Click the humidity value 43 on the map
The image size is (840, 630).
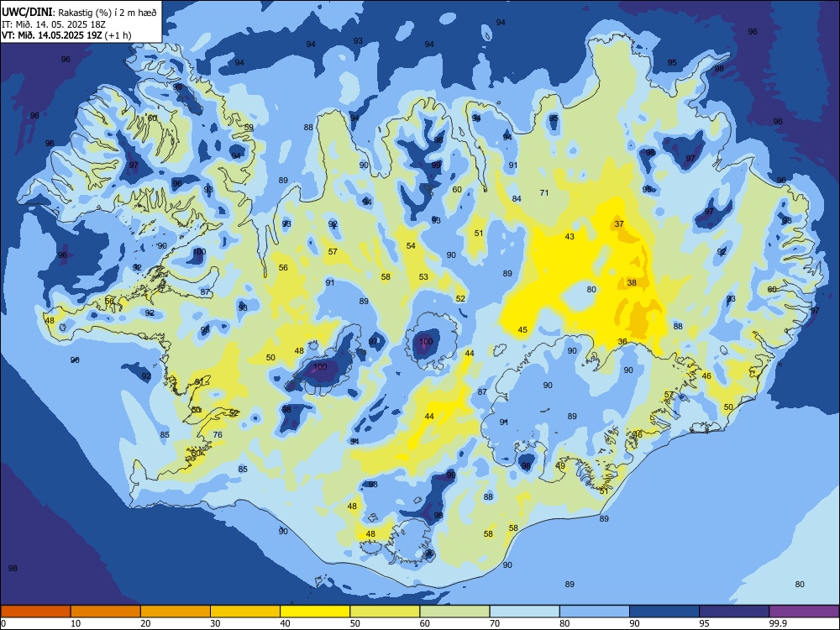570,236
